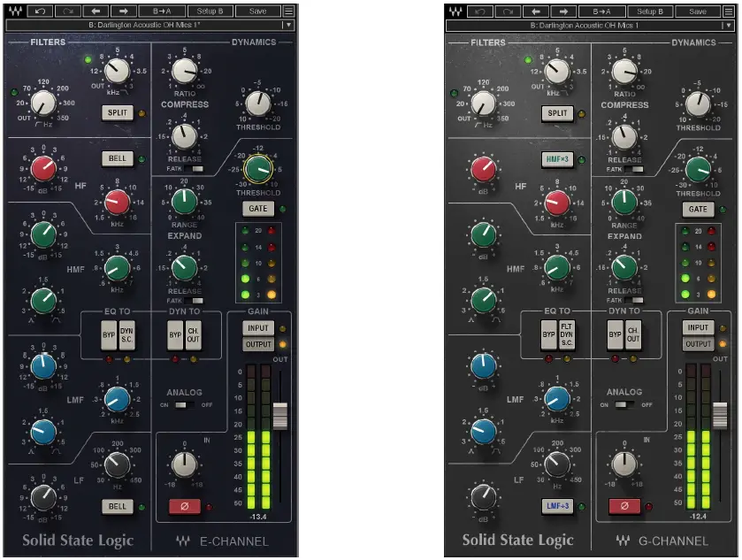Click the gate THRESHOLD knob on the E-Channel
This screenshot has height=560, width=742.
[x=257, y=170]
